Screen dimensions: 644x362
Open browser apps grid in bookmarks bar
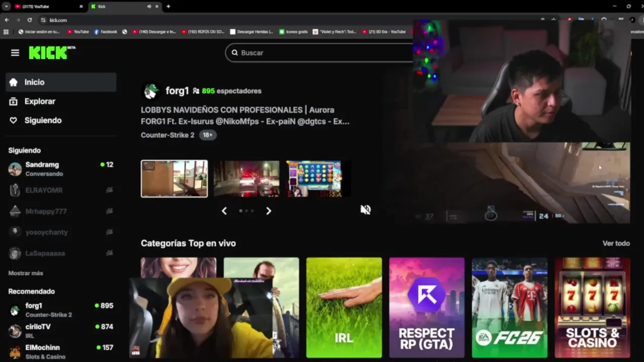pos(6,32)
